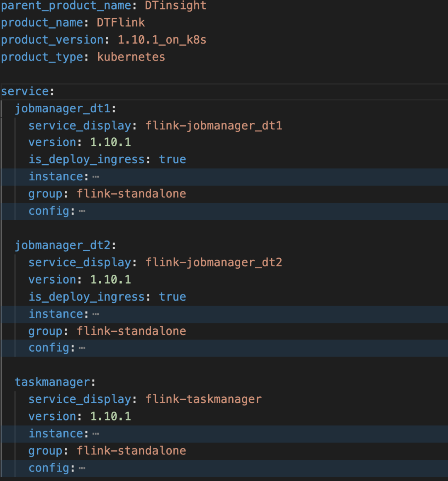The width and height of the screenshot is (448, 481).
Task: Click the DTFlink product name value
Action: (121, 22)
